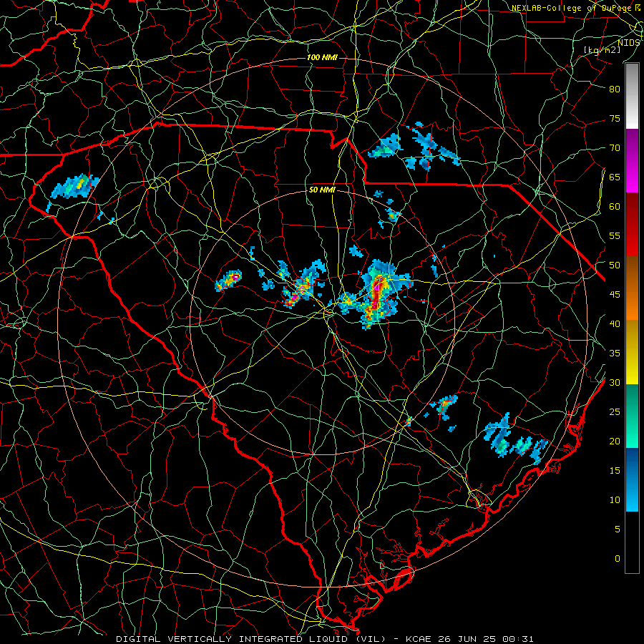Viewport: 644px width, 644px height.
Task: Click the 30 value on the color scale
Action: click(615, 383)
